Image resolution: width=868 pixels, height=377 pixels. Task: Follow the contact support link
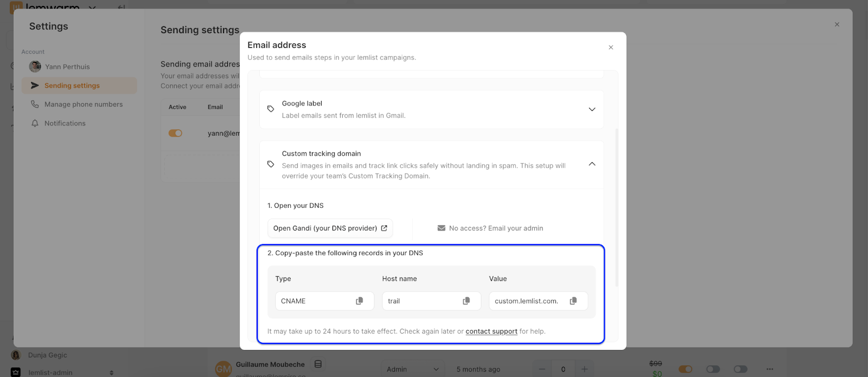pos(491,331)
